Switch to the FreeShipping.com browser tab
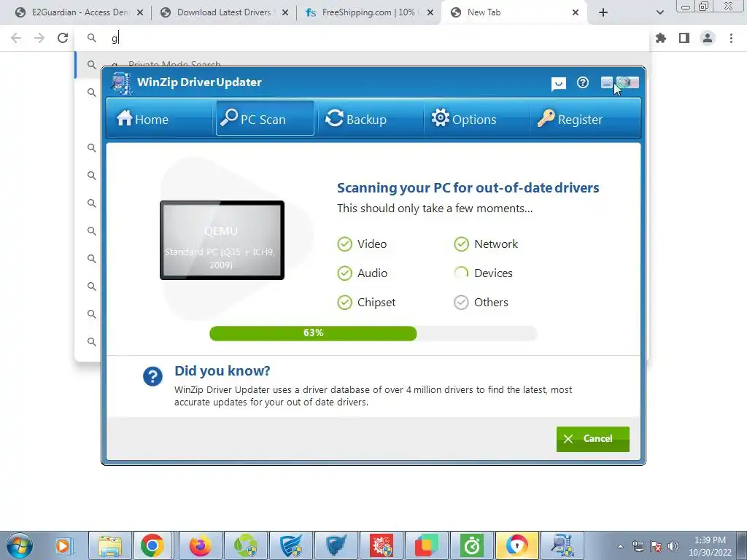This screenshot has width=747, height=560. (x=368, y=12)
